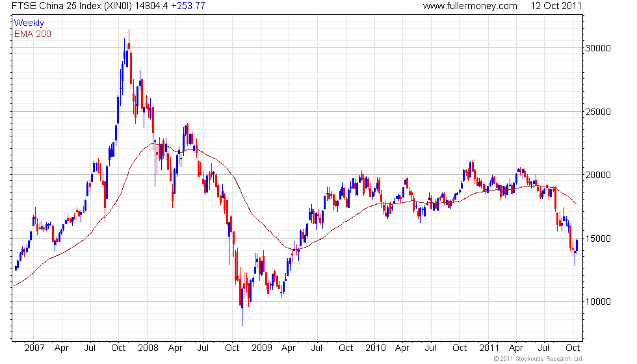
Task: Click the 2011 year axis label
Action: [489, 348]
